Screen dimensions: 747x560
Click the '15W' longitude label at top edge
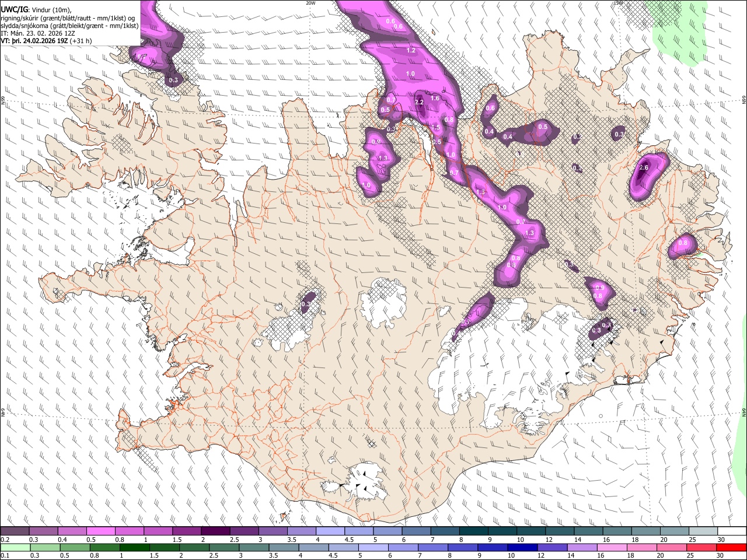(x=618, y=3)
